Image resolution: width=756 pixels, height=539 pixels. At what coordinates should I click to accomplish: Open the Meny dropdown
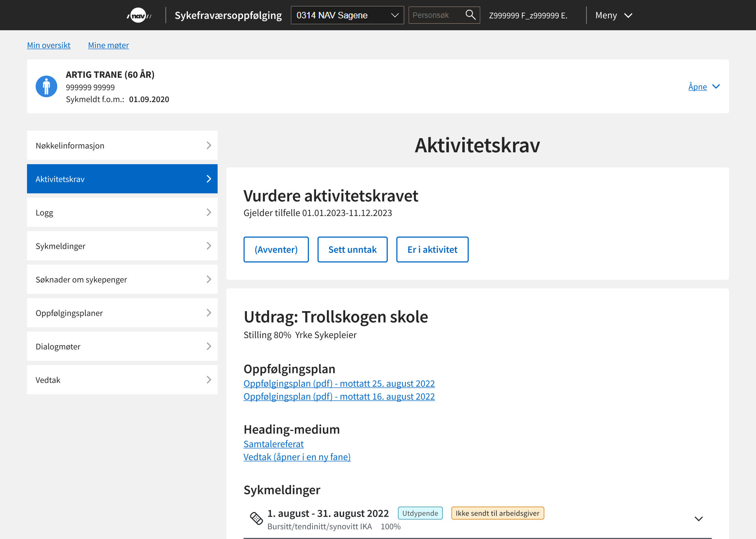[x=614, y=15]
